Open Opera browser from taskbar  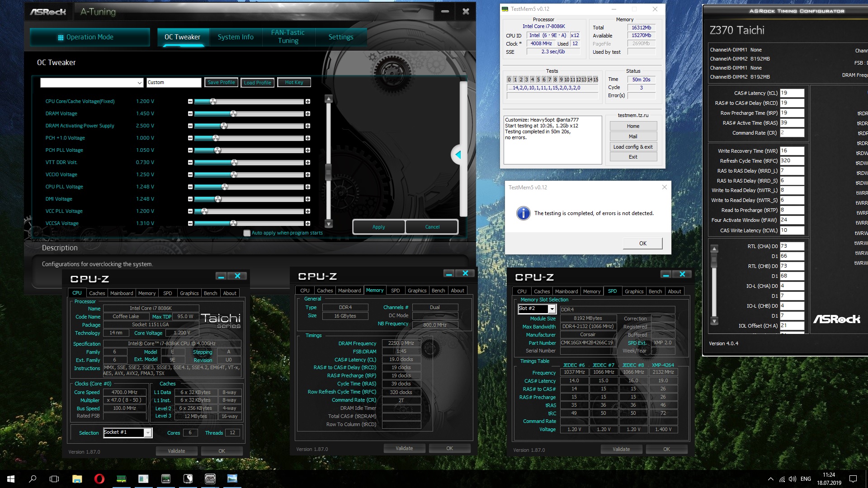tap(99, 479)
